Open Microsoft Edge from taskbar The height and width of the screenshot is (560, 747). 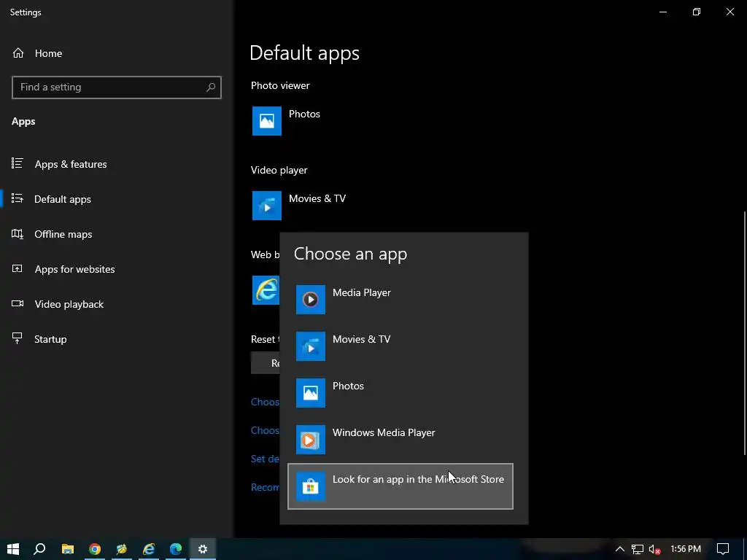coord(176,549)
